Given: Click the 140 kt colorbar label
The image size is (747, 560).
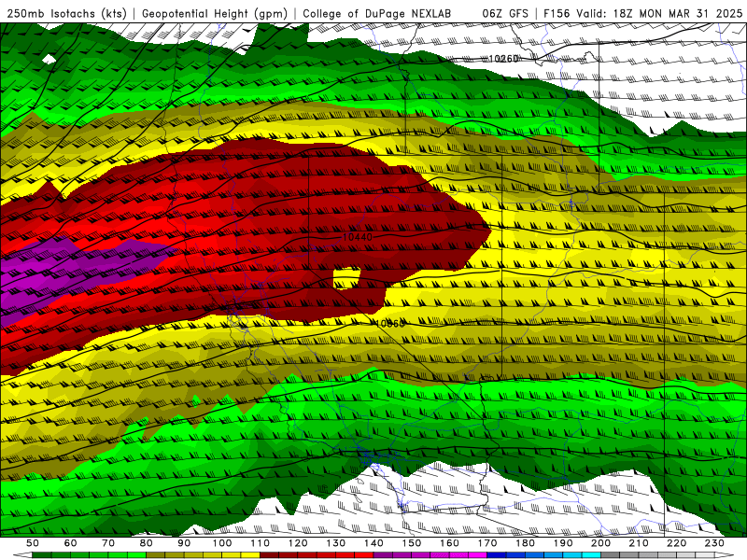Looking at the screenshot, I should click(373, 543).
